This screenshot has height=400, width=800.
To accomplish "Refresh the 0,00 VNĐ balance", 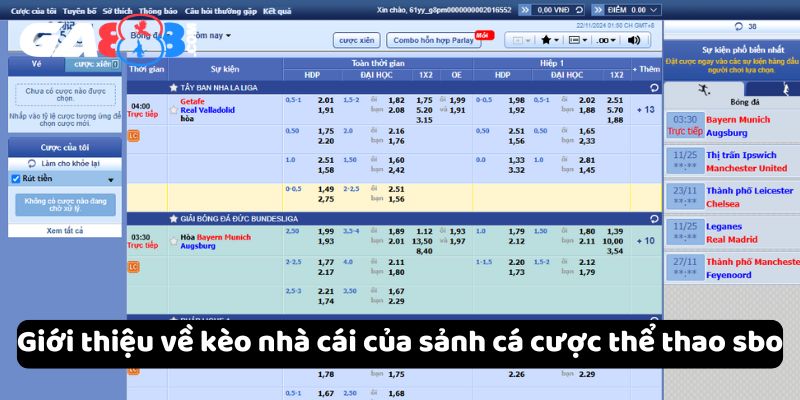I will [579, 10].
